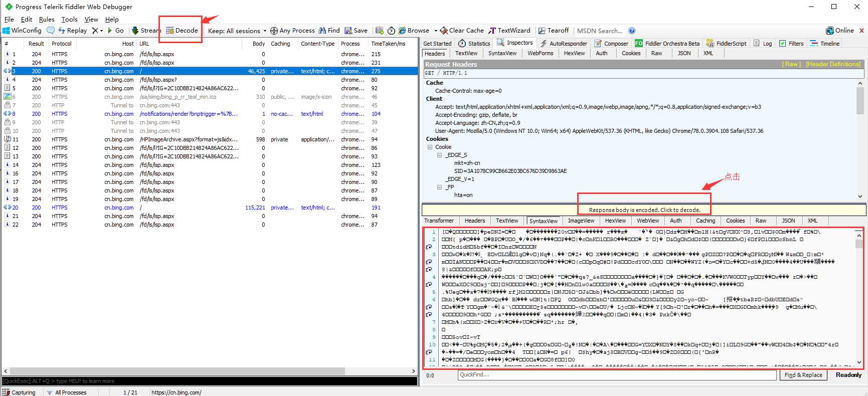868x396 pixels.
Task: Click All Processes filter in status bar
Action: [66, 392]
